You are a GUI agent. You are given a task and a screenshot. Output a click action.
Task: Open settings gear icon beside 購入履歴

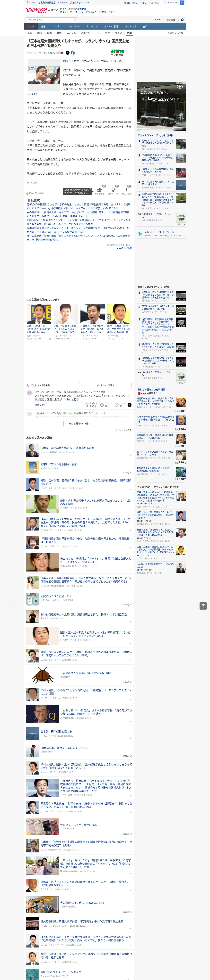(182, 20)
